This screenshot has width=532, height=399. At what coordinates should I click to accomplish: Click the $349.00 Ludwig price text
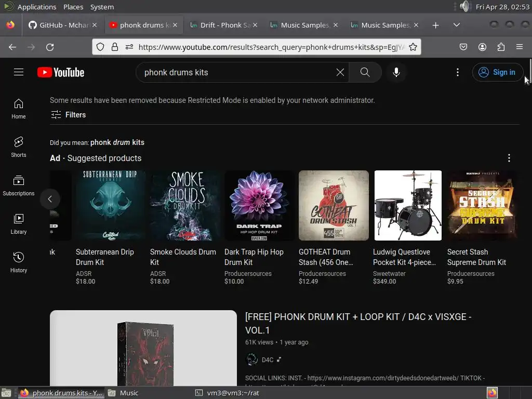[x=384, y=281]
